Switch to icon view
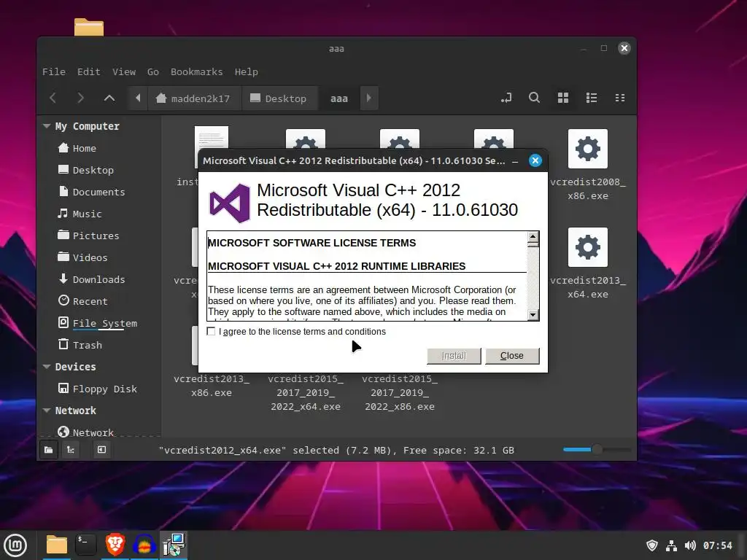This screenshot has height=560, width=747. [563, 98]
